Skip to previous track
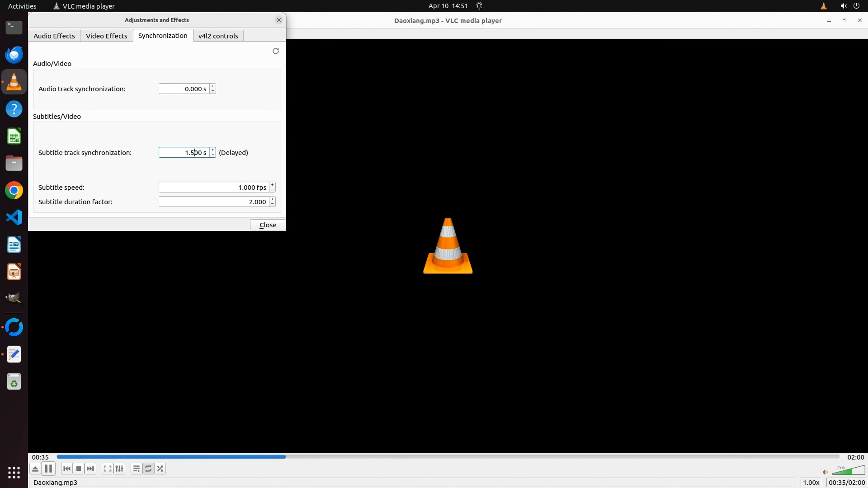The width and height of the screenshot is (868, 488). click(x=67, y=469)
